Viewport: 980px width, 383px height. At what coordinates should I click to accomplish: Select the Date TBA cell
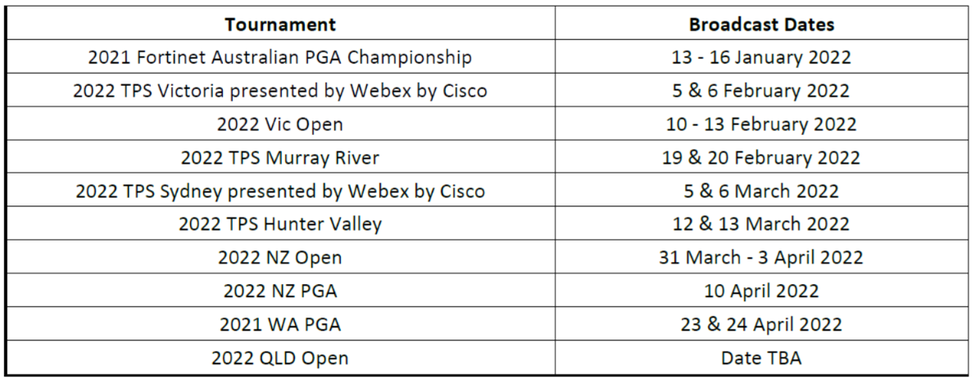(761, 358)
